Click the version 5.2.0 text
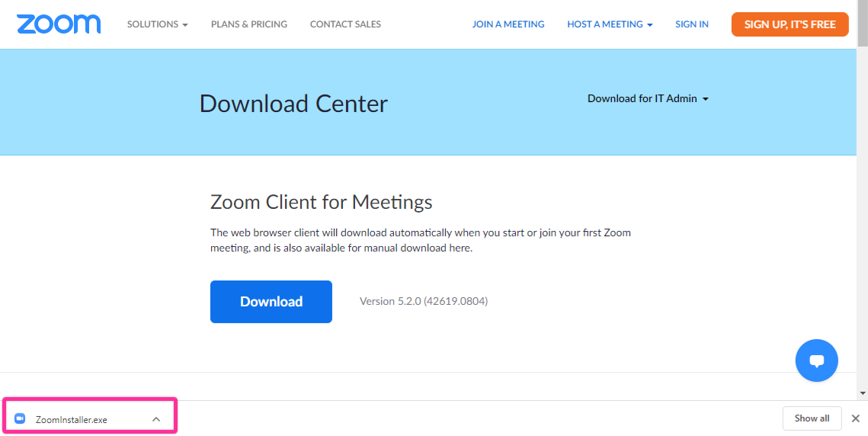Screen dimensions: 868x436 pyautogui.click(x=424, y=301)
